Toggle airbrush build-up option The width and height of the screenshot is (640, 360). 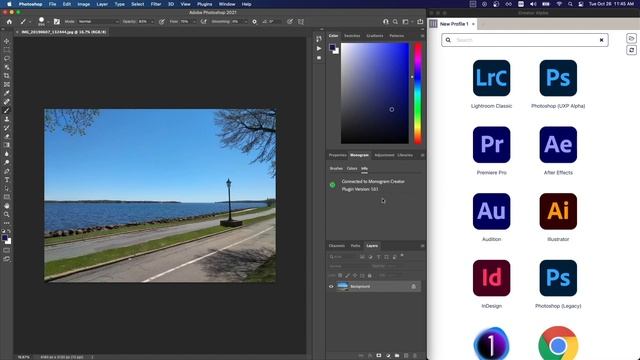[x=203, y=22]
